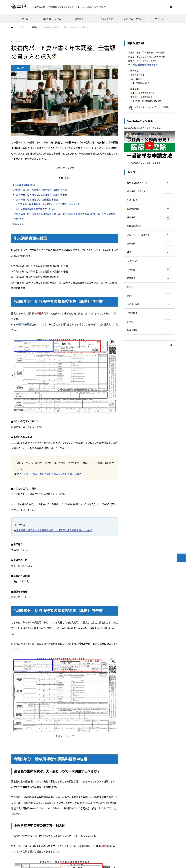Image resolution: width=186 pixels, height=868 pixels.
Task: Play the YouTube video in sidebar
Action: pos(149,146)
